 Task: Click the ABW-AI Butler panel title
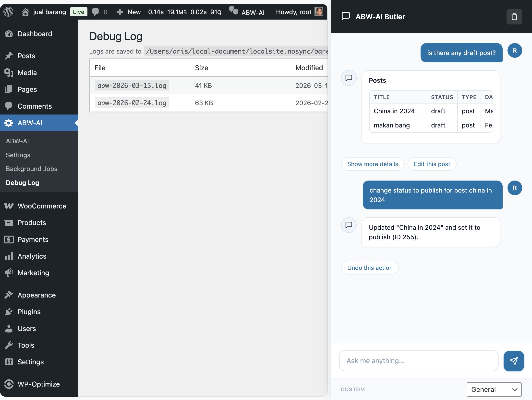(x=380, y=17)
